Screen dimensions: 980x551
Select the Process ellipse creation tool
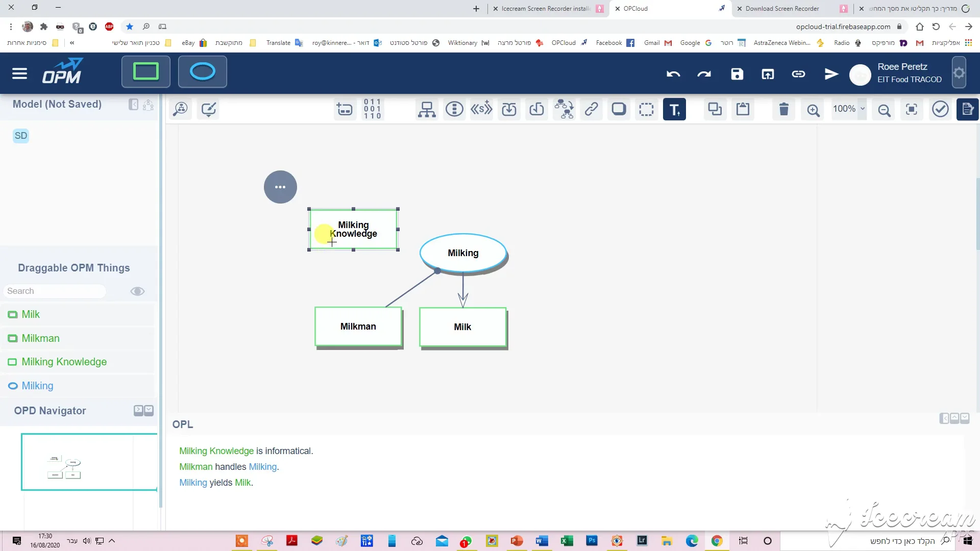(202, 71)
